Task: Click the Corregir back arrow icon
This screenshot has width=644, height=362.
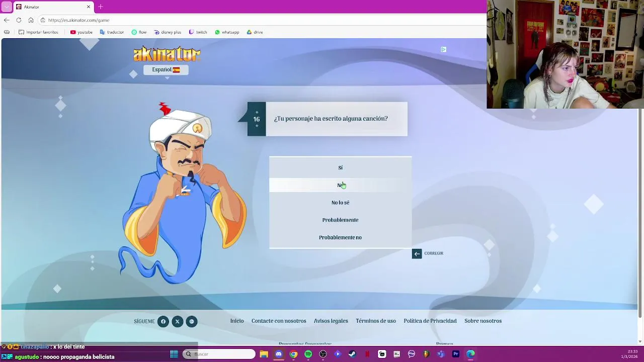Action: coord(417,253)
